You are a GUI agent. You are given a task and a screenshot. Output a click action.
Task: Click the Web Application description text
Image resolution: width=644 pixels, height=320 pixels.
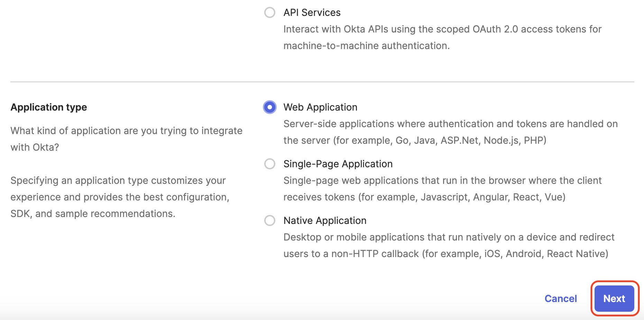(450, 132)
